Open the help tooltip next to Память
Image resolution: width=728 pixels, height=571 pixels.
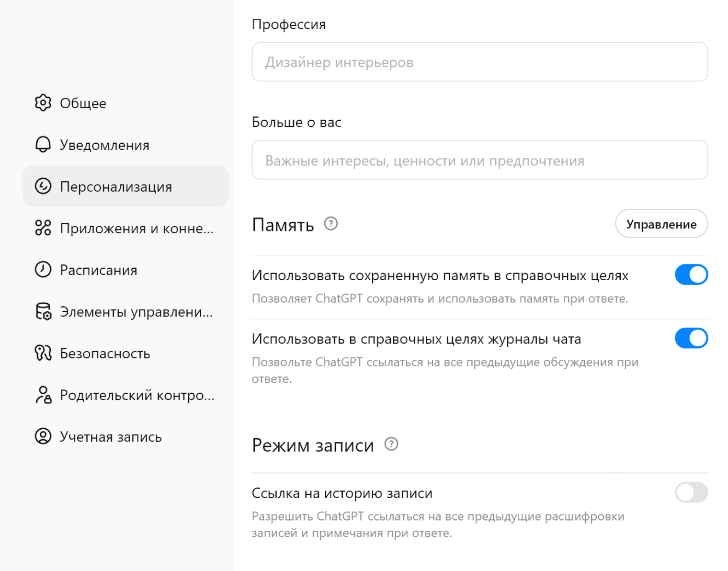330,224
